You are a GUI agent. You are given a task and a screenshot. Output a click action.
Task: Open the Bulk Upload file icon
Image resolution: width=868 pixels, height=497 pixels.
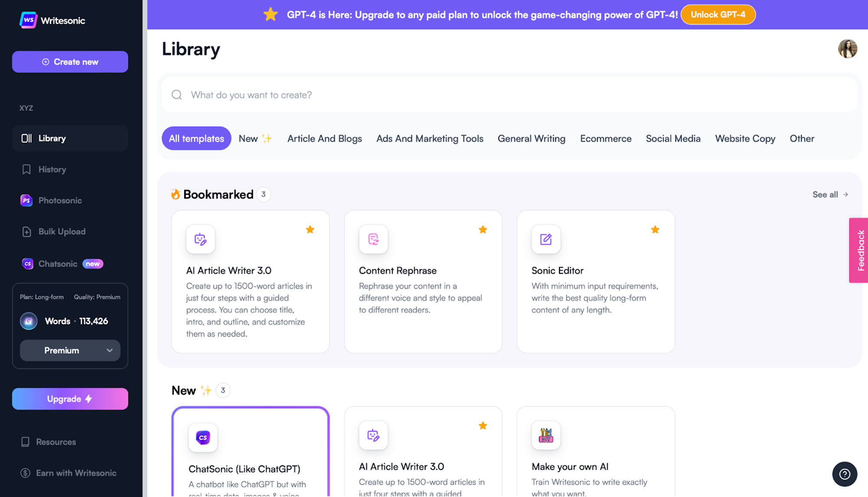[26, 232]
